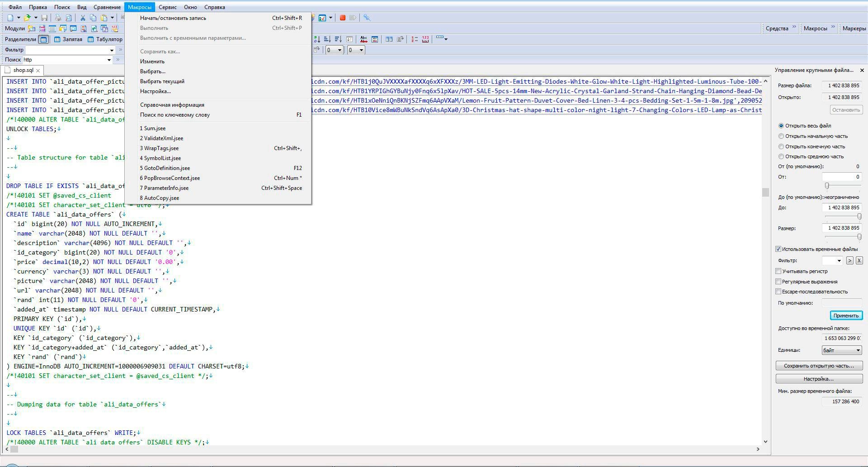Open the Фильтр dropdown in large-file panel
This screenshot has height=467, width=868.
(x=839, y=261)
